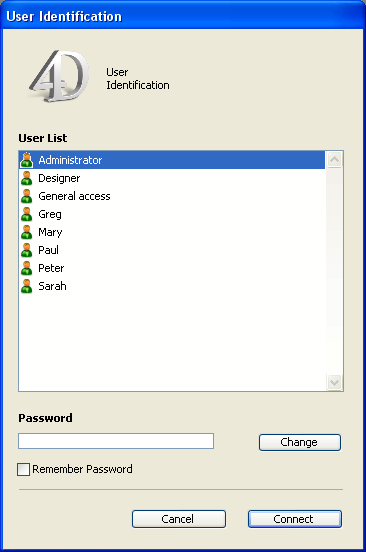Click the user icon beside Greg
366x552 pixels.
tap(27, 214)
